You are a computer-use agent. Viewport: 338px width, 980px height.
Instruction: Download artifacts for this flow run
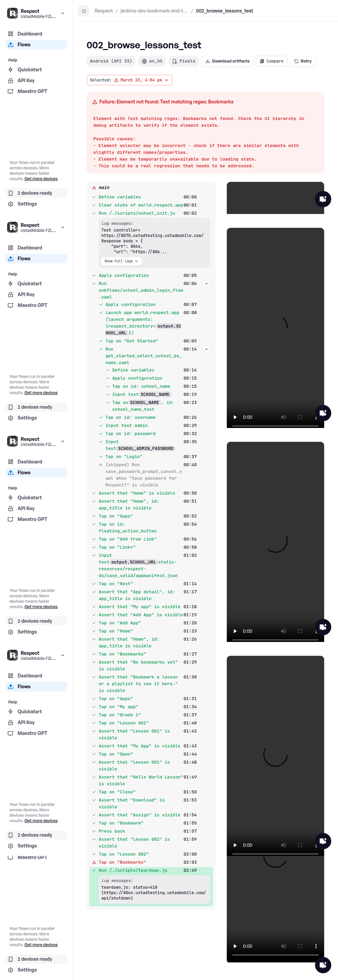[x=227, y=61]
